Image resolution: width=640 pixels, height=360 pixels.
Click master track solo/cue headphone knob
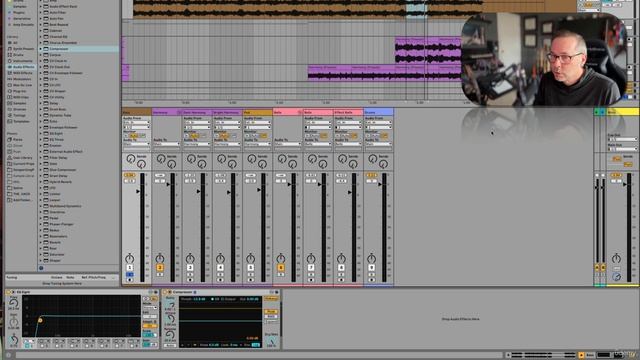(616, 277)
